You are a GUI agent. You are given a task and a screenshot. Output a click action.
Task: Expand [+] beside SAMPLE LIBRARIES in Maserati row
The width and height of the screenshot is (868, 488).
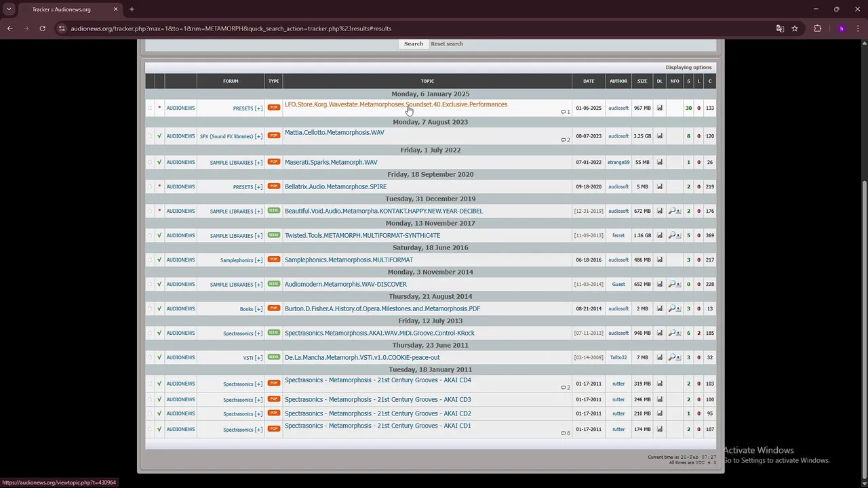[x=258, y=163]
